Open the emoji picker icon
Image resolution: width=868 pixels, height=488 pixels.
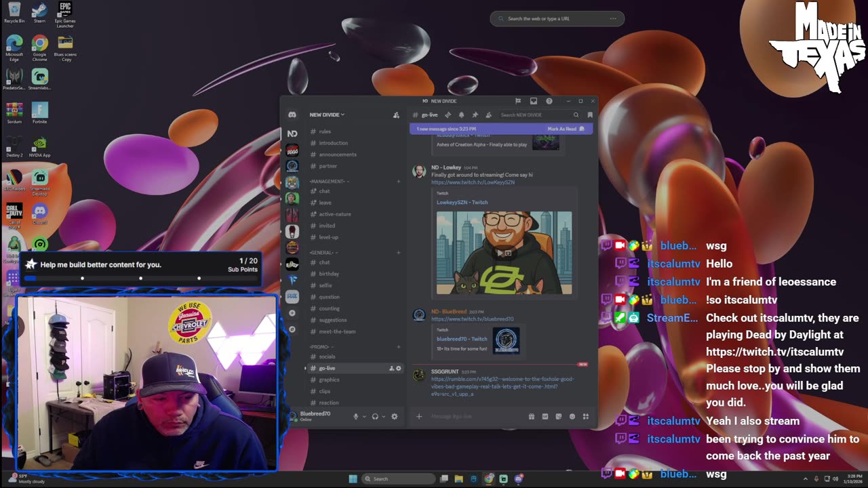[572, 416]
